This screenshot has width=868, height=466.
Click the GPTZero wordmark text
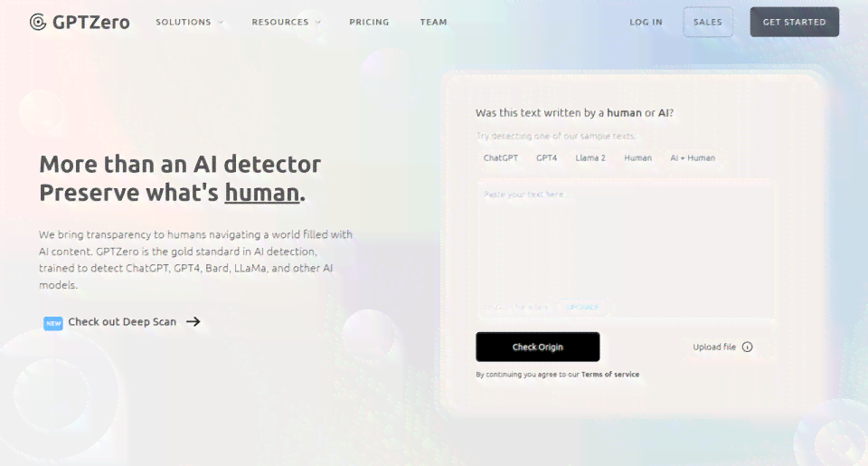click(x=91, y=22)
